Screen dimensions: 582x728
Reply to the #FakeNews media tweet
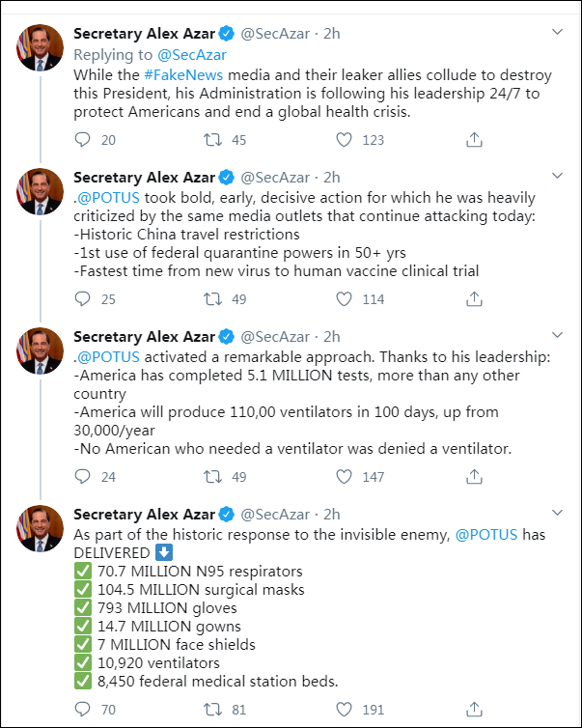[82, 140]
